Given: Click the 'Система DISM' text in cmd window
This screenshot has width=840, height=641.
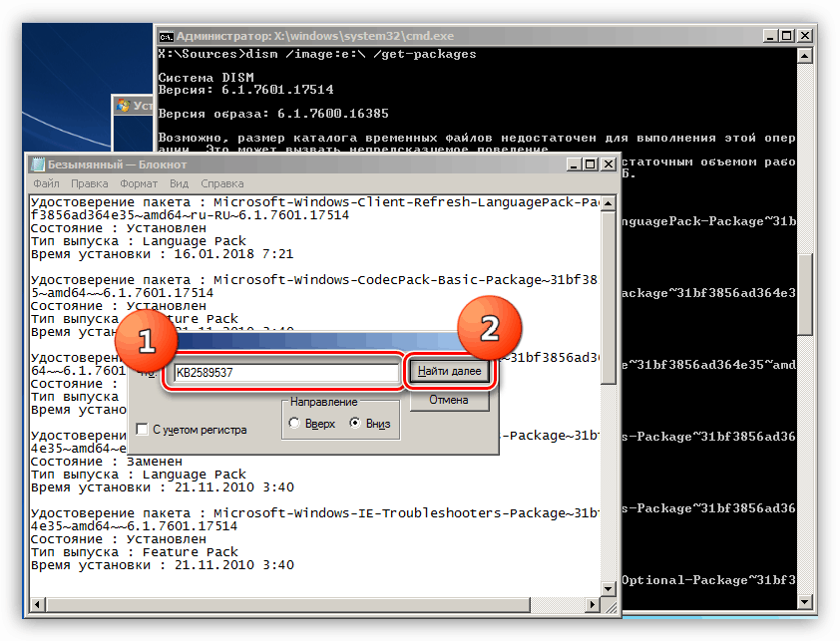Looking at the screenshot, I should [x=206, y=78].
